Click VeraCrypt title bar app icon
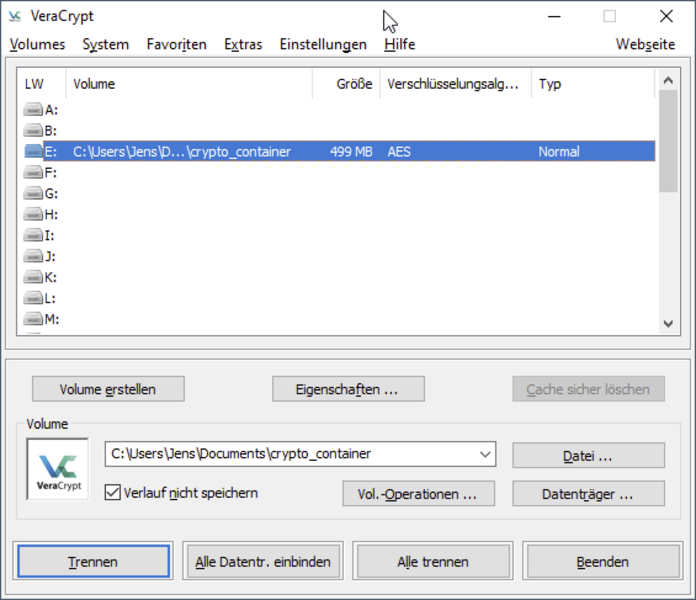The width and height of the screenshot is (696, 600). point(15,17)
